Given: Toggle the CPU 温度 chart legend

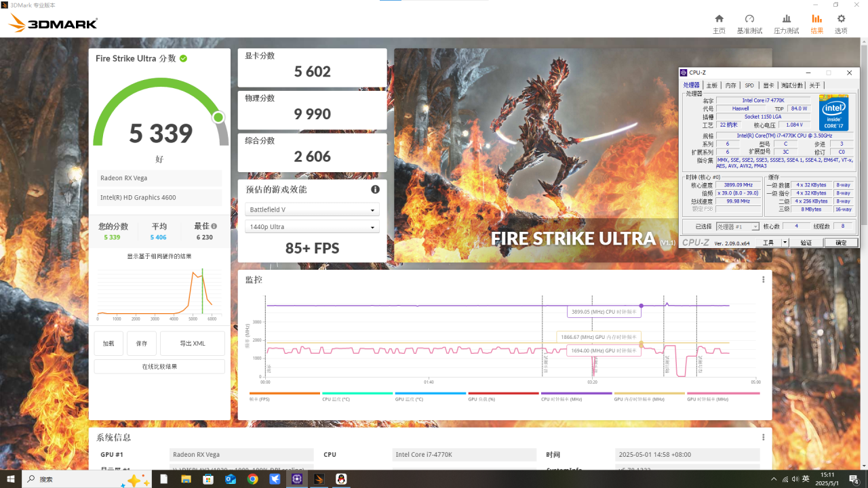Looking at the screenshot, I should tap(357, 396).
